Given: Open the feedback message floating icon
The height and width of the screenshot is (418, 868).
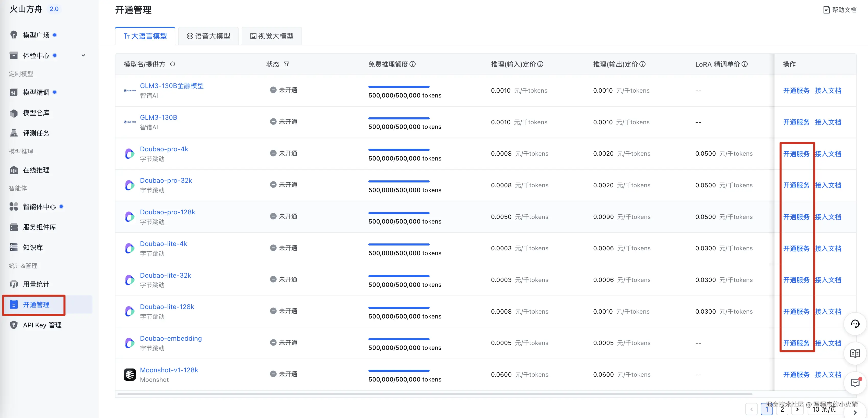Looking at the screenshot, I should [x=855, y=383].
